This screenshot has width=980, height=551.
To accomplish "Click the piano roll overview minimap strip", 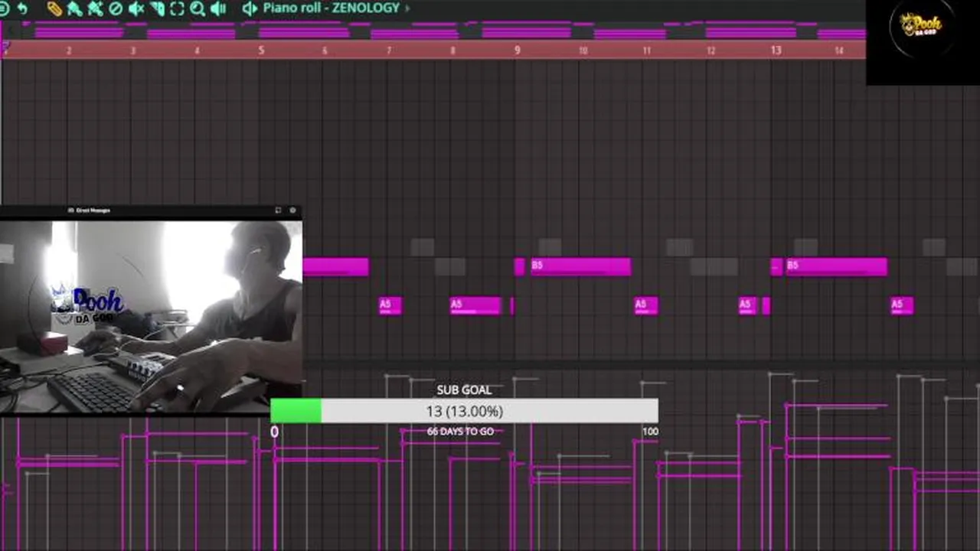I will coord(433,29).
